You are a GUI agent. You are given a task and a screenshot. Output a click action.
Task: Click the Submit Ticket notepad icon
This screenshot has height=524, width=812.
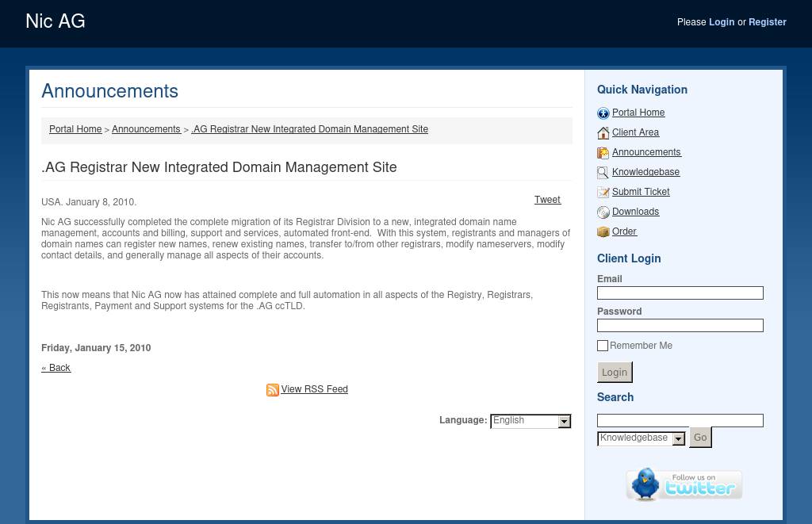603,193
